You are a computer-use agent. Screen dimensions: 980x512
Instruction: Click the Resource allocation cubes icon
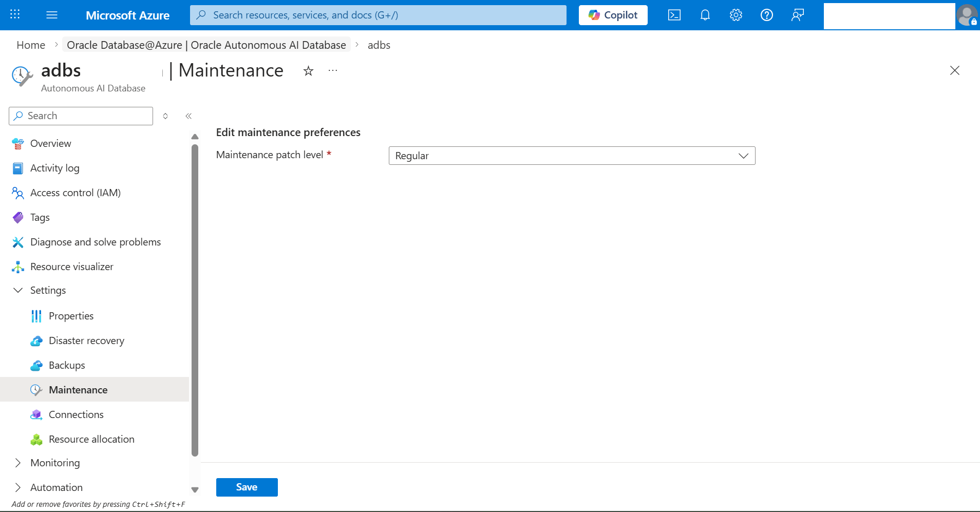point(36,440)
